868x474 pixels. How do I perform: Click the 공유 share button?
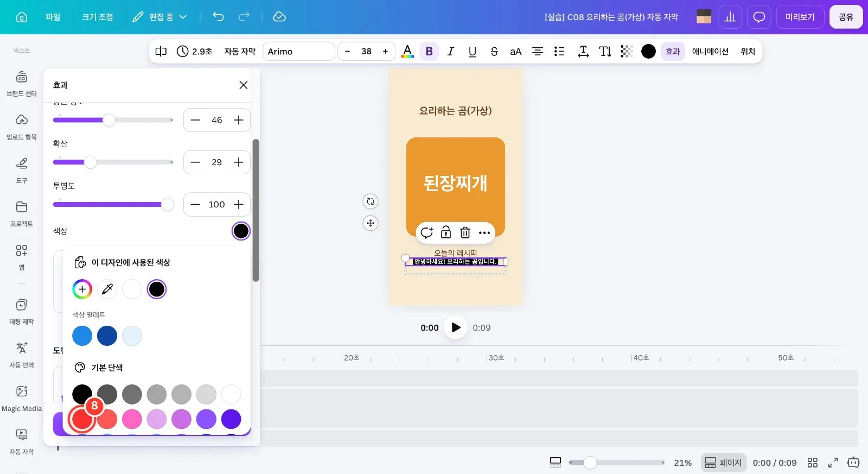coord(846,17)
